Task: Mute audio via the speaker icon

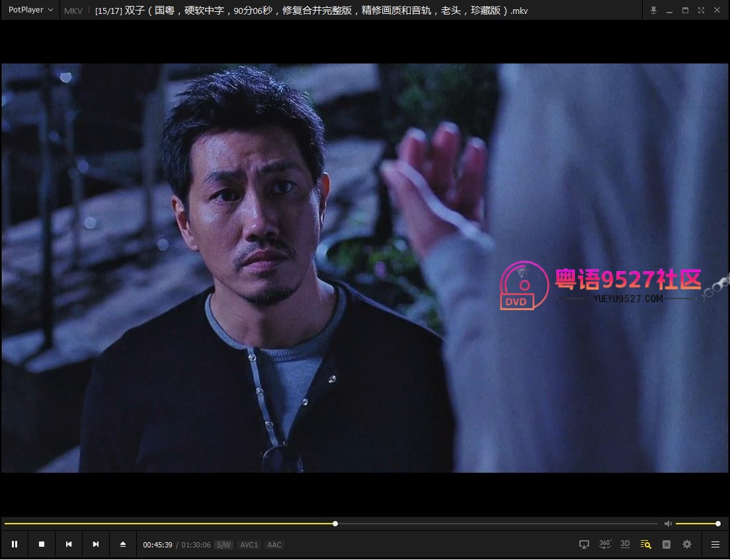Action: (x=668, y=524)
